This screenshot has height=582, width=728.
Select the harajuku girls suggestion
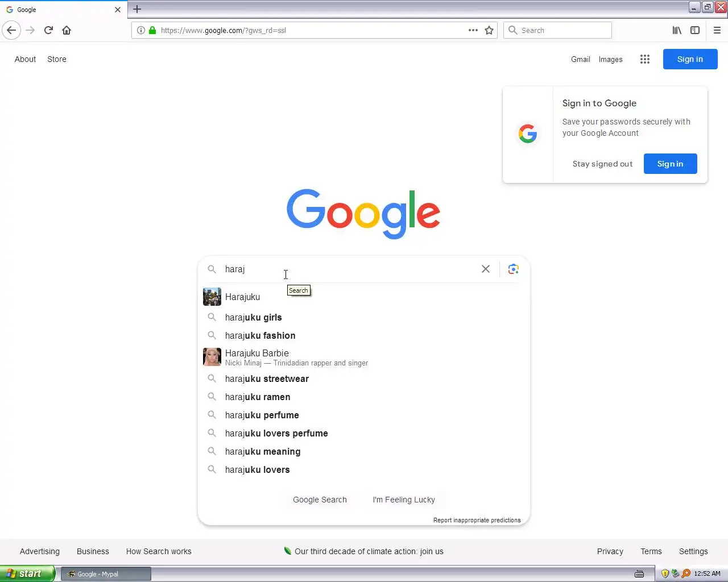click(x=364, y=317)
